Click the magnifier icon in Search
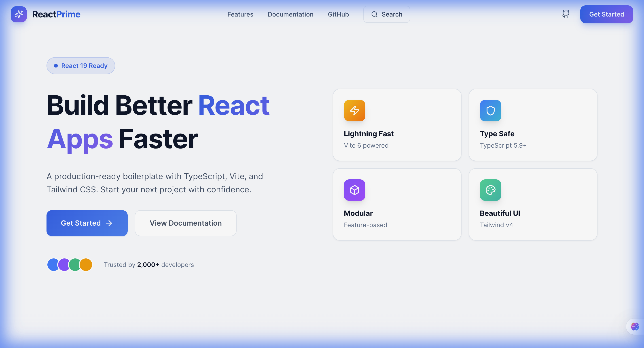Viewport: 644px width, 348px height. tap(374, 15)
